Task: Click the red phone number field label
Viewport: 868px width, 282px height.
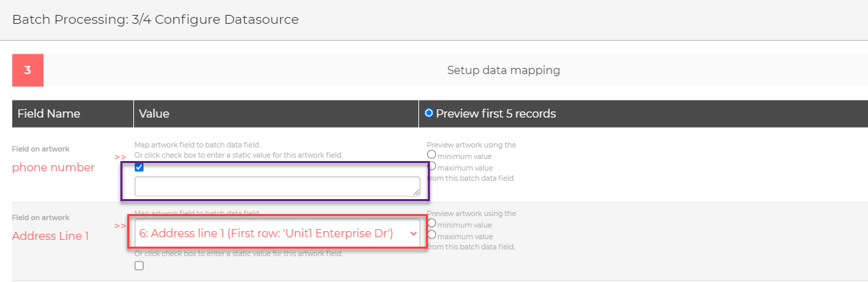Action: pyautogui.click(x=53, y=167)
